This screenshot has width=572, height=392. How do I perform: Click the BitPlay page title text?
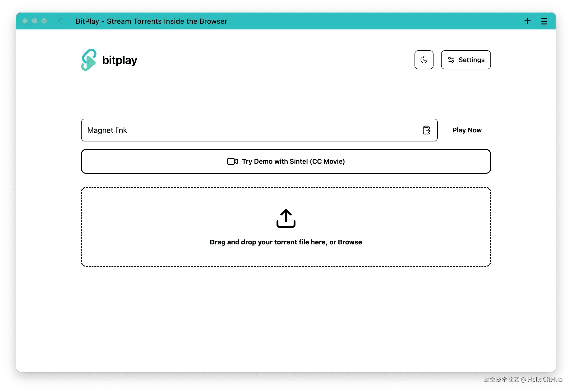(x=151, y=21)
